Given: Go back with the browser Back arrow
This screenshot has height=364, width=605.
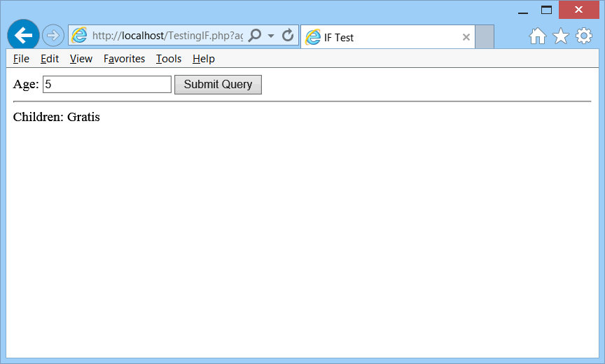Looking at the screenshot, I should (x=23, y=36).
